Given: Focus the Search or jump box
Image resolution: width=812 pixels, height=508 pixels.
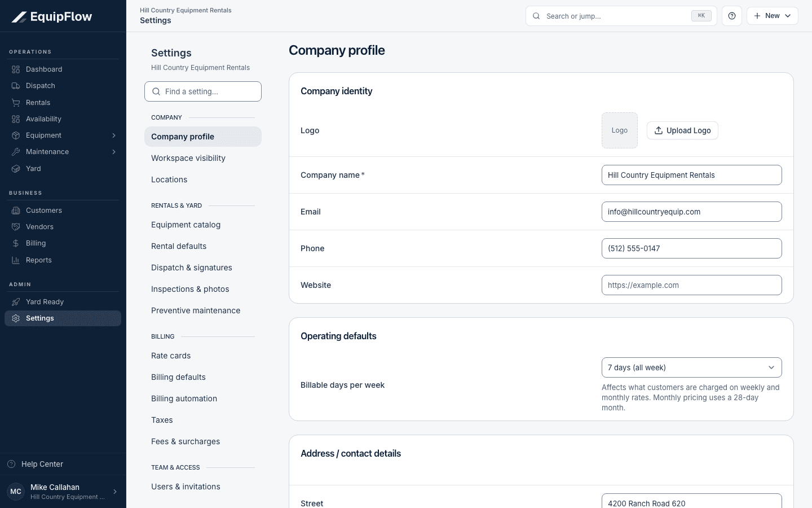Looking at the screenshot, I should (x=621, y=16).
